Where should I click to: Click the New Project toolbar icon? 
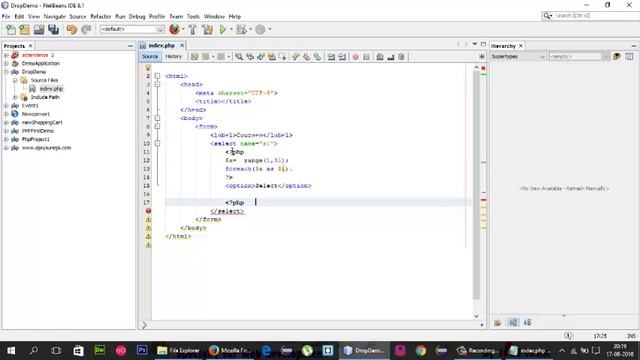click(24, 29)
